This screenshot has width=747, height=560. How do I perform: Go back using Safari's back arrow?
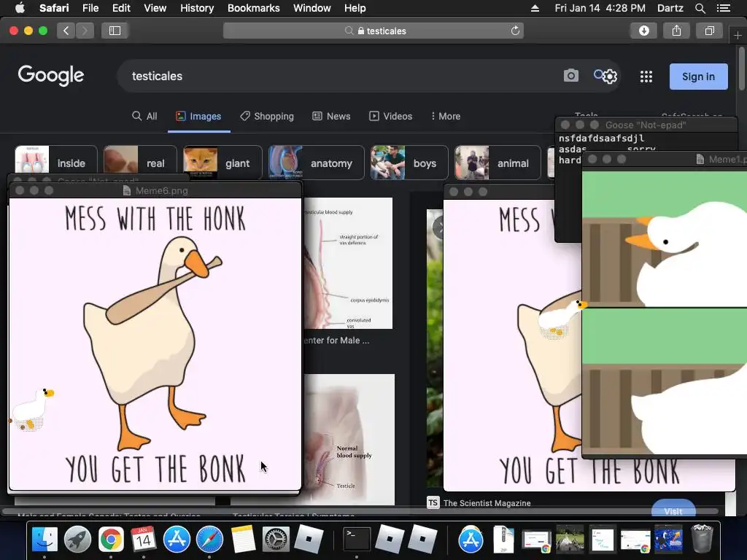click(x=66, y=31)
